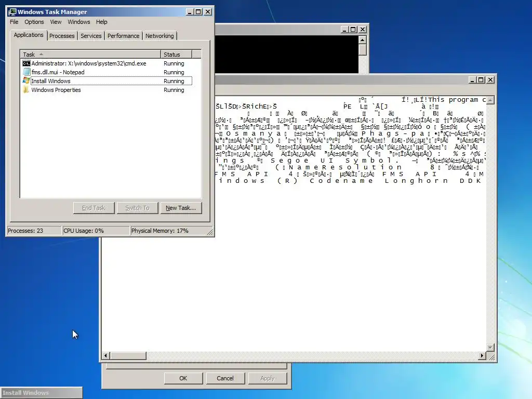
Task: Select the cmd.exe Administrator task row
Action: 107,63
